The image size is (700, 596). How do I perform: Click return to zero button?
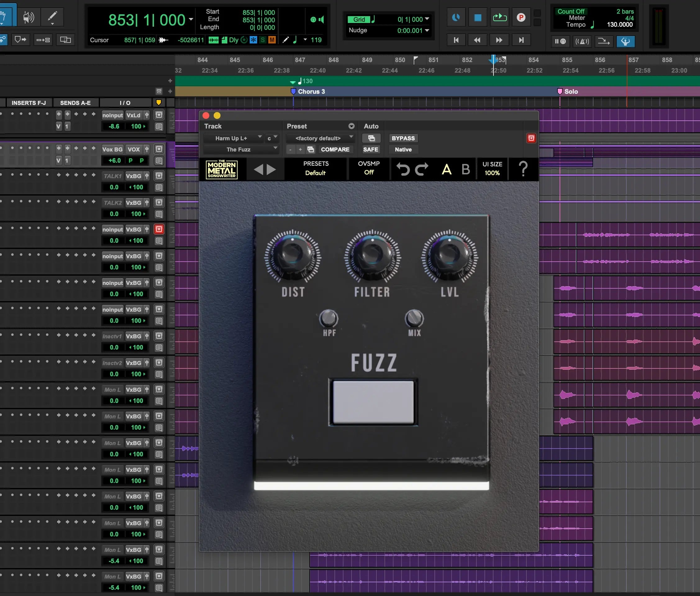(456, 40)
